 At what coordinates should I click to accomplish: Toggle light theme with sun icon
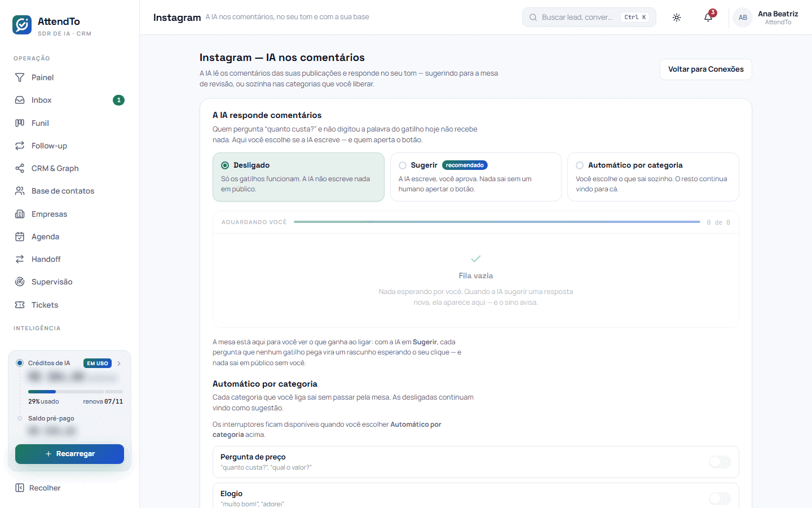[x=677, y=17]
